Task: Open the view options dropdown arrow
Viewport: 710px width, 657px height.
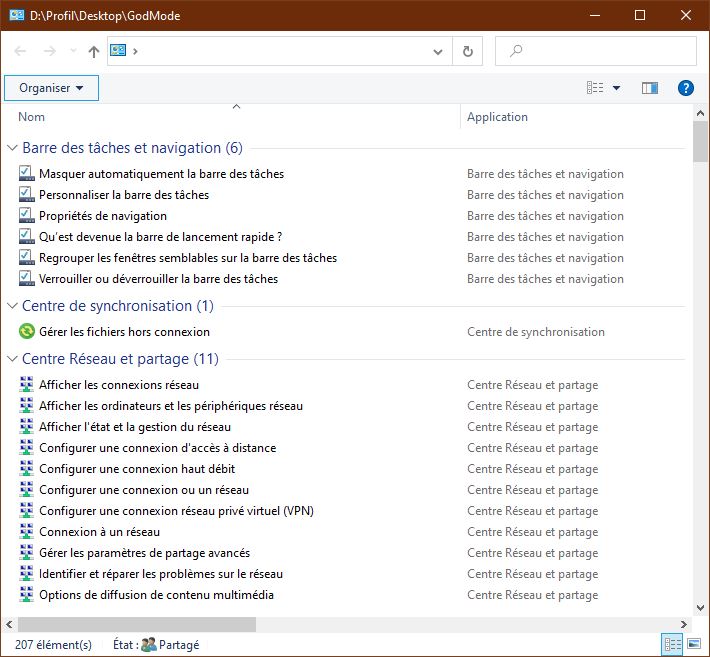Action: click(616, 88)
